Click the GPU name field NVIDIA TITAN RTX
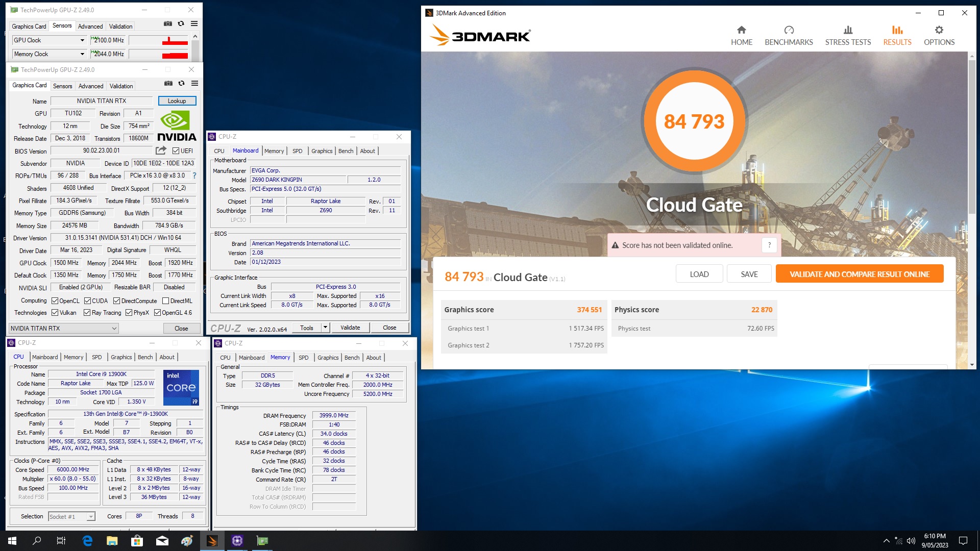The height and width of the screenshot is (551, 980). (x=102, y=101)
